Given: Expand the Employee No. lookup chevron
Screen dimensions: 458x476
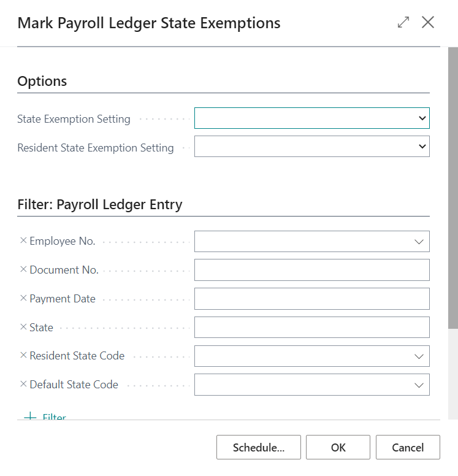Looking at the screenshot, I should 419,242.
